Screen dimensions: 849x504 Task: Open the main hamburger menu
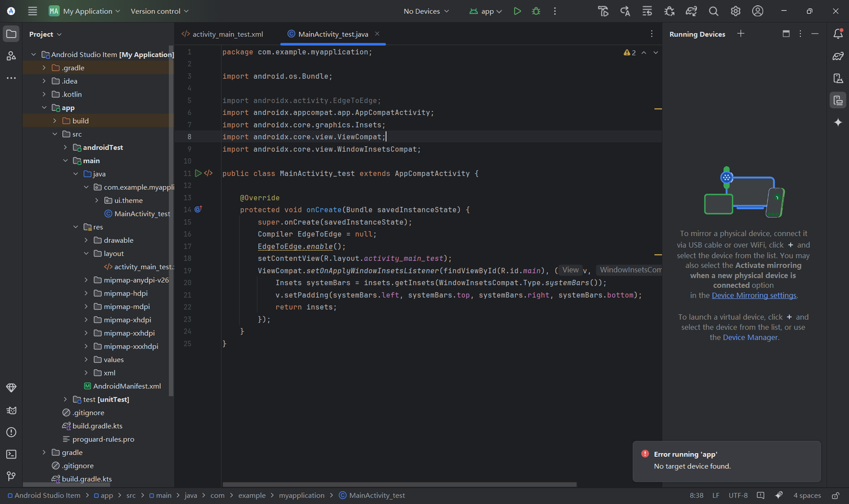point(32,11)
